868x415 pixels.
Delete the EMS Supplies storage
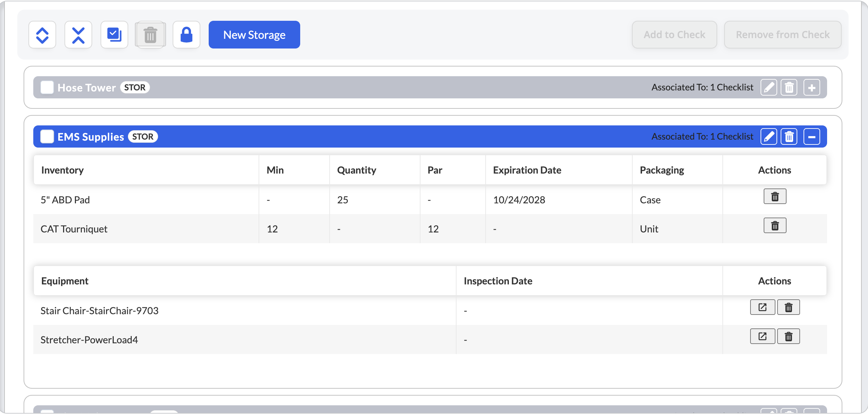click(789, 136)
